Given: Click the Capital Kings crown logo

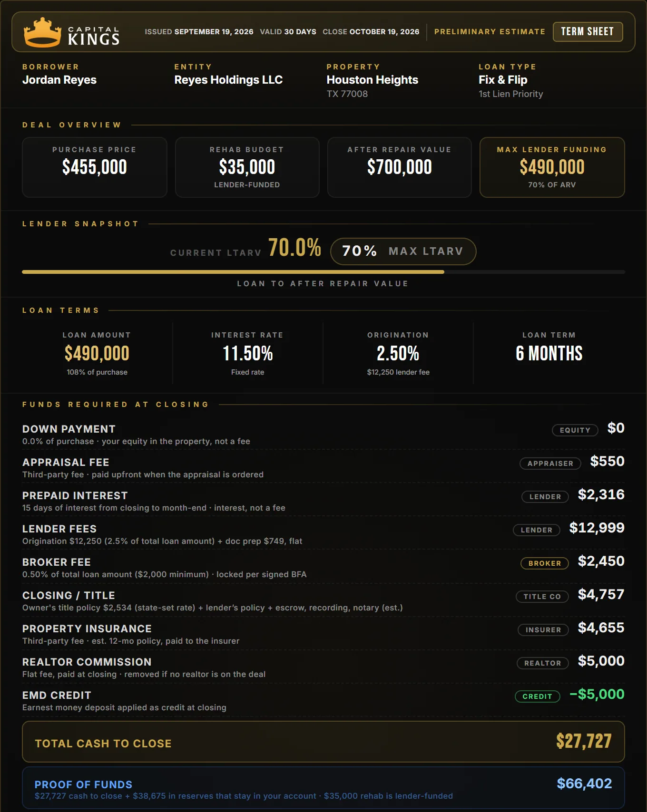Looking at the screenshot, I should (x=42, y=32).
